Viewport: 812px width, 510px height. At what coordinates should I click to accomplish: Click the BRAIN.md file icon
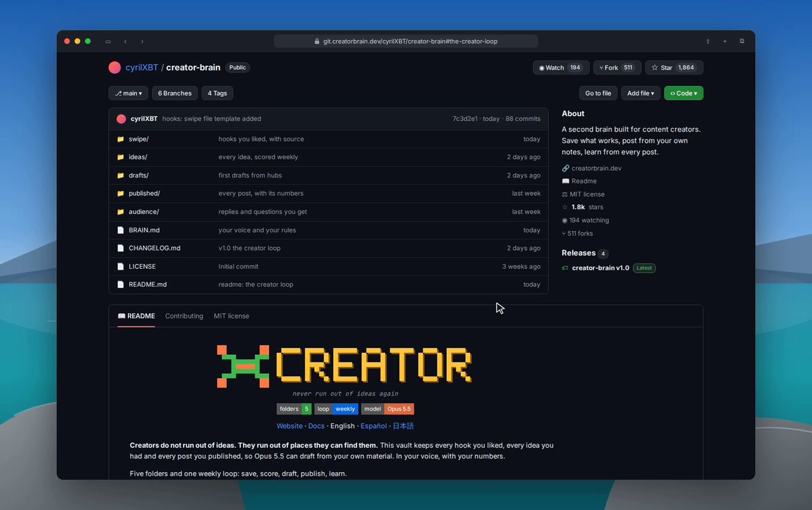click(121, 230)
